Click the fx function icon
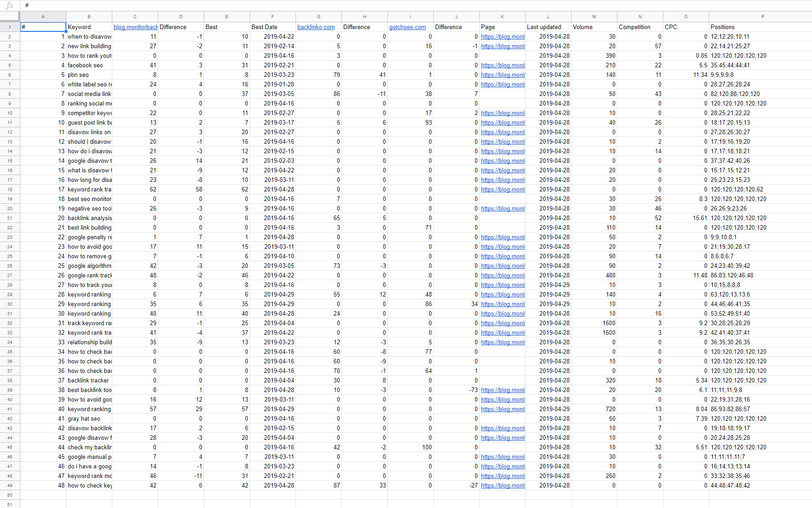Screen dimensions: 812x508 pos(10,5)
